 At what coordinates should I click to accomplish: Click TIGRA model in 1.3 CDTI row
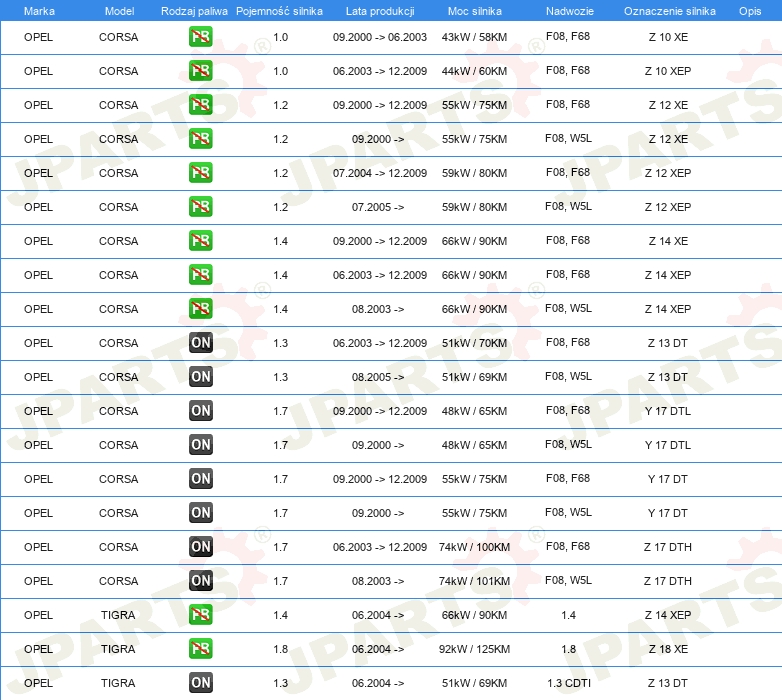(118, 683)
